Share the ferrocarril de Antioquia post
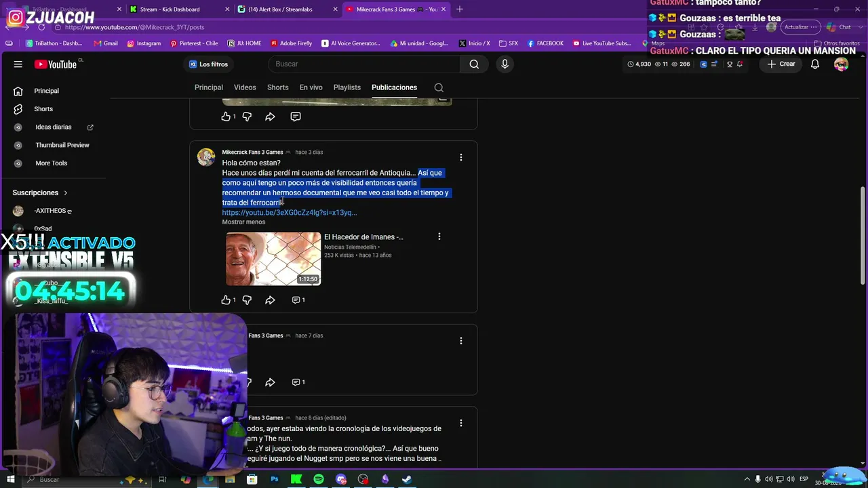Screen dimensions: 868x488 [x=270, y=300]
